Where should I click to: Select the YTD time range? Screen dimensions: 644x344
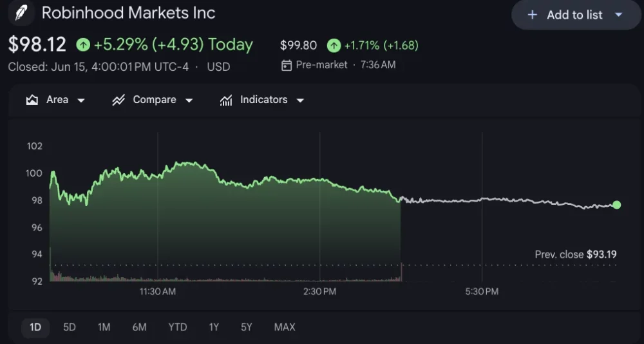[178, 327]
